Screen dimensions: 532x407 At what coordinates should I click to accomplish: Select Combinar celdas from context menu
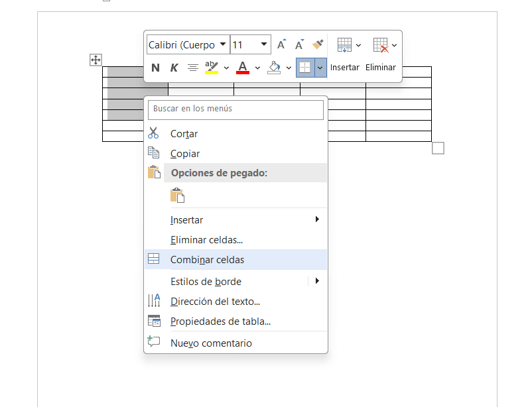[x=207, y=260]
